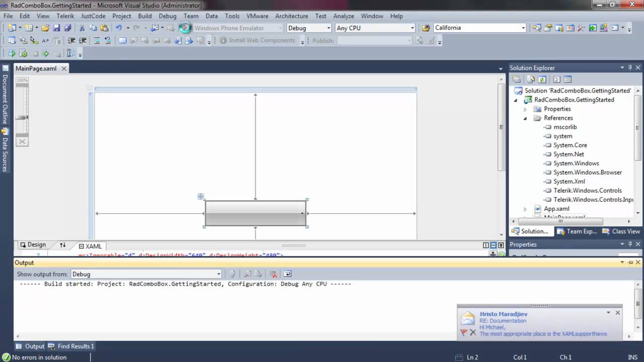This screenshot has width=644, height=362.
Task: Click the move handle above the combo box
Action: coord(201,197)
